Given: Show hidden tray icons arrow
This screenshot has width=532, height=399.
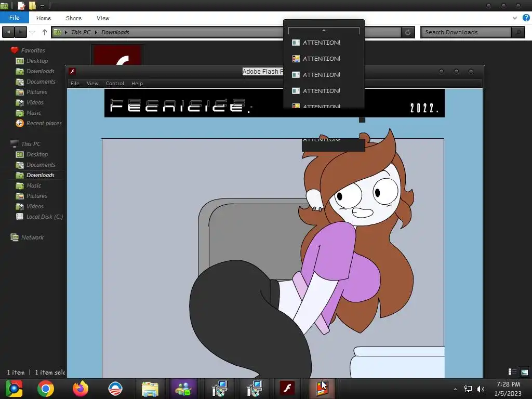Looking at the screenshot, I should (455, 389).
